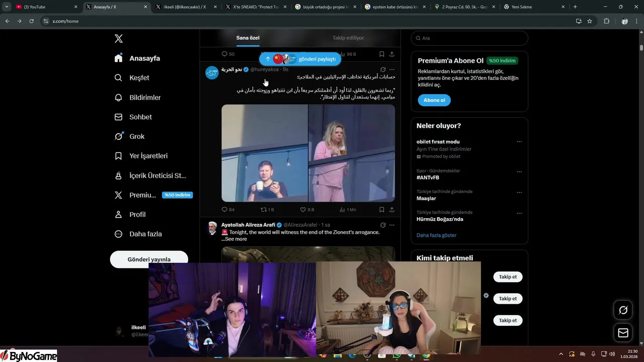Screen dimensions: 644x362
Task: Show hidden system tray icons
Action: [x=562, y=354]
